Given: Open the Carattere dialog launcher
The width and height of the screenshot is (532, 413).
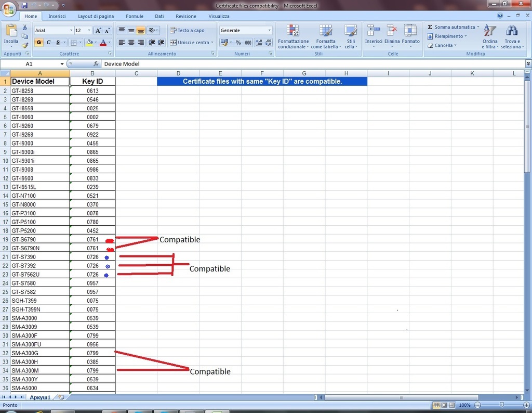Looking at the screenshot, I should point(110,54).
